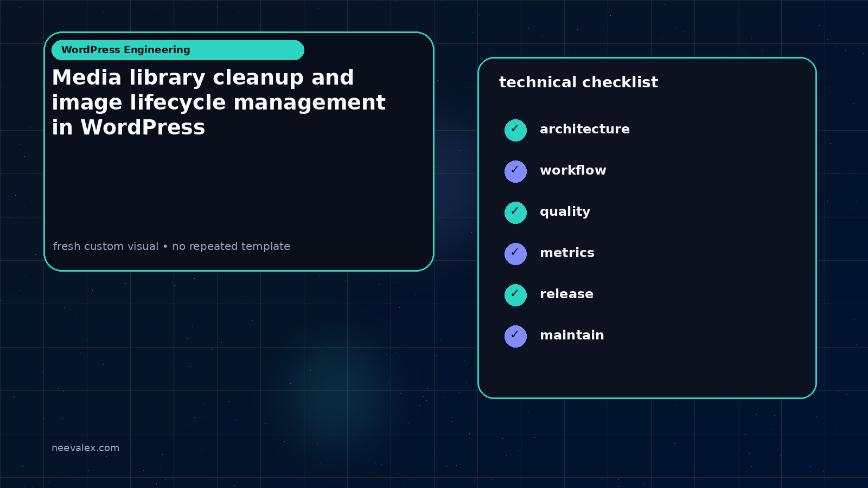The width and height of the screenshot is (868, 488).
Task: Click the checkmark circle beside metrics
Action: pyautogui.click(x=515, y=254)
